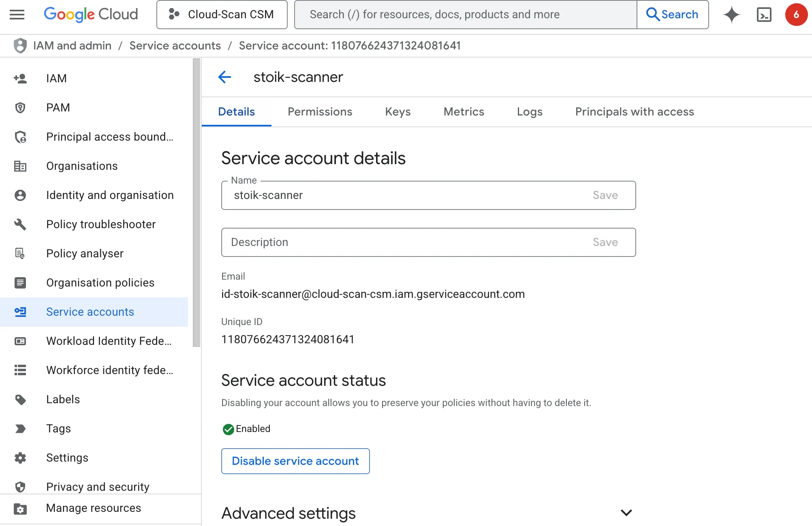Focus the resources search field
The width and height of the screenshot is (812, 526).
(466, 15)
